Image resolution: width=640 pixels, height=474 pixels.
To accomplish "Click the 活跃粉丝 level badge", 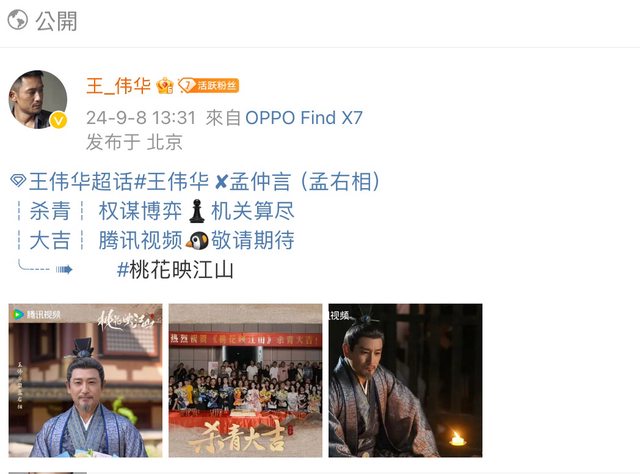I will point(208,85).
